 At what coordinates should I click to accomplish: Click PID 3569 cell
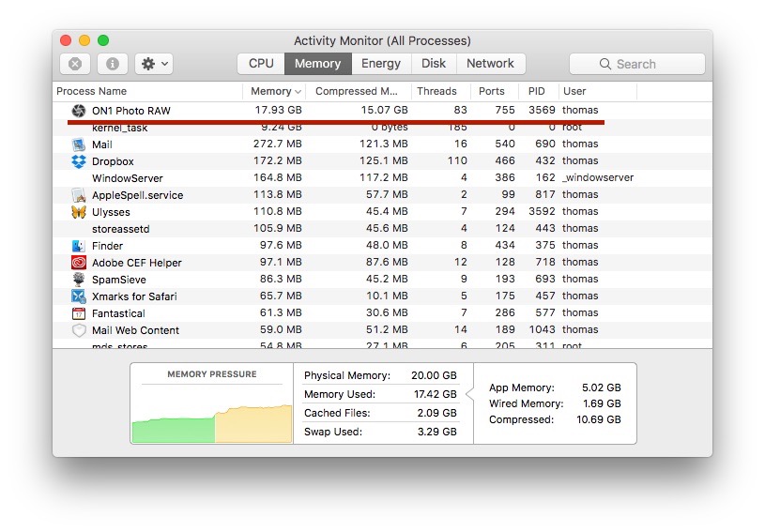point(542,110)
